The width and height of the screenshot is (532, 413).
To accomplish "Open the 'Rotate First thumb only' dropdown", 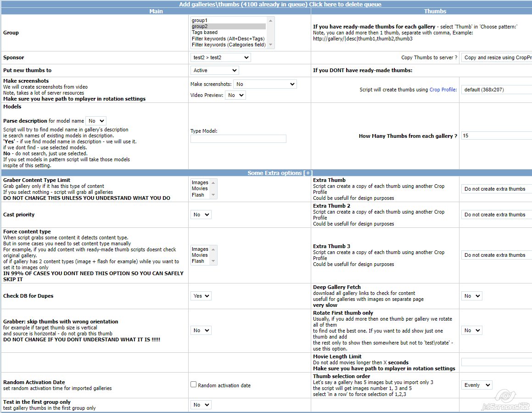I will (x=471, y=330).
